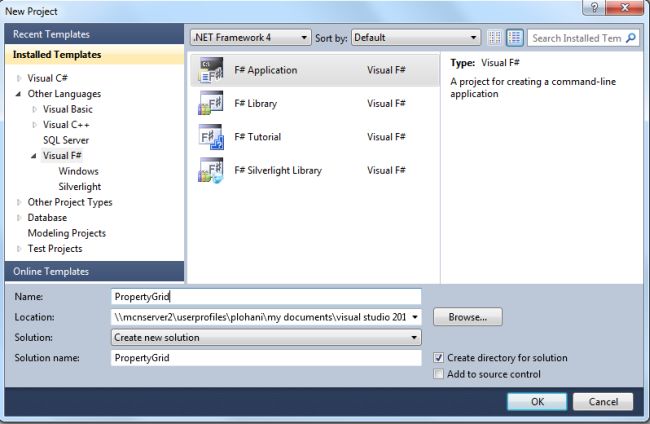Select Modeling Projects in the tree
This screenshot has height=424, width=650.
tap(67, 233)
